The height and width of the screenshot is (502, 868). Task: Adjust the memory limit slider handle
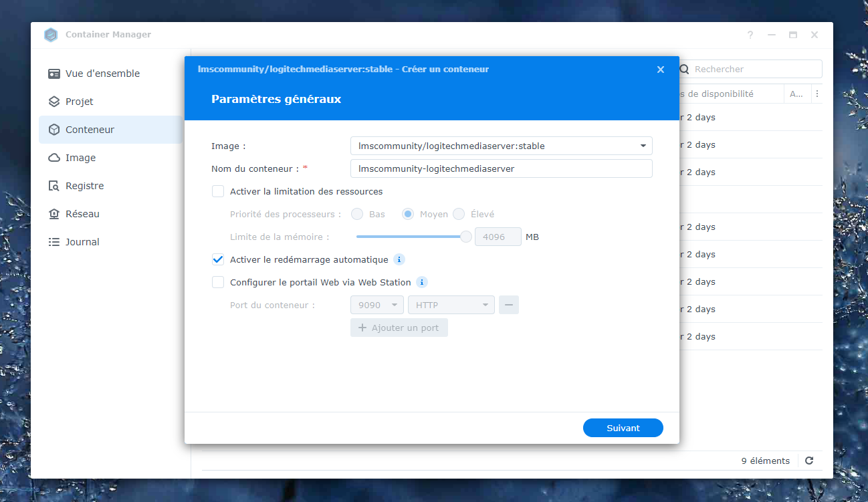[466, 237]
